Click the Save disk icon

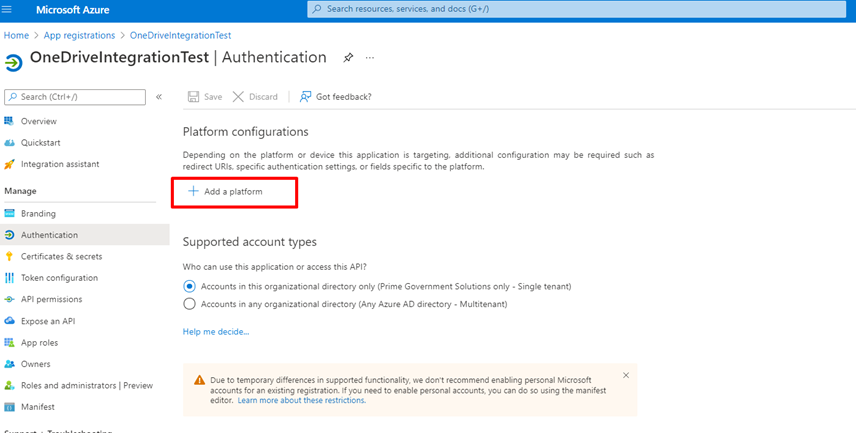tap(193, 97)
